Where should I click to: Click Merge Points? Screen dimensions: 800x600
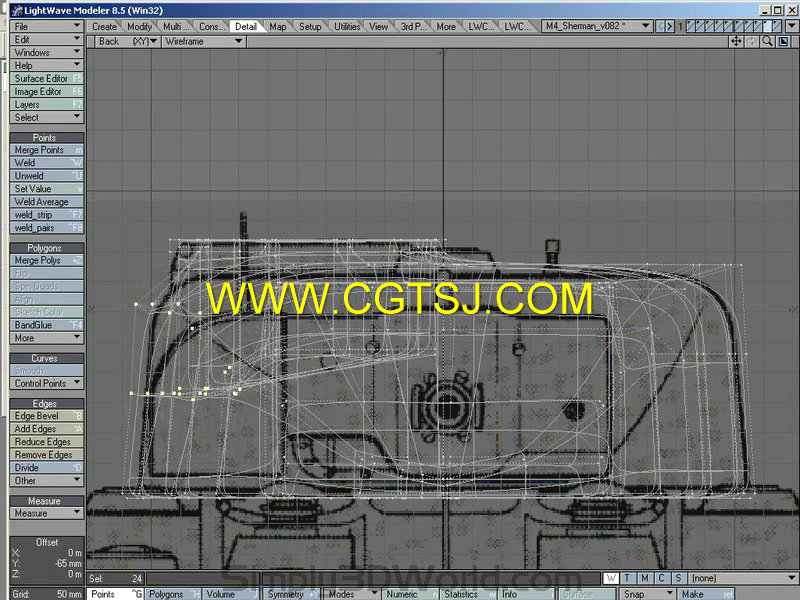[47, 150]
